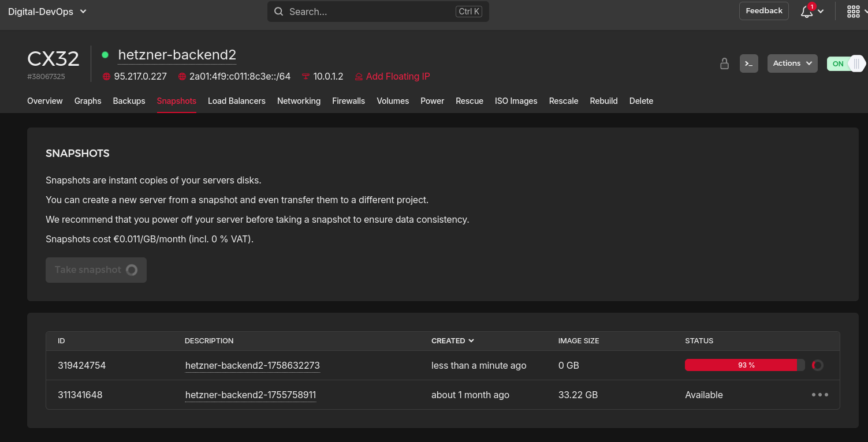Viewport: 868px width, 442px height.
Task: Click the ID column header
Action: point(61,341)
